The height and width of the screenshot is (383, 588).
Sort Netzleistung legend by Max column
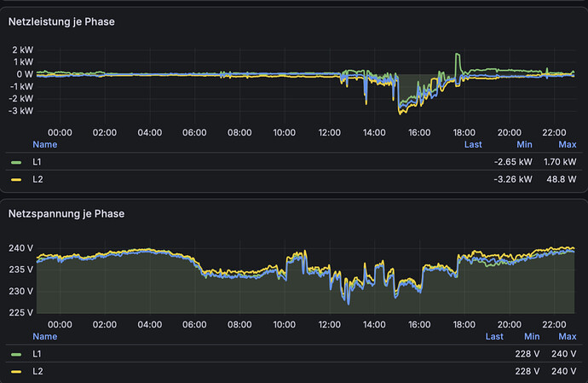568,144
